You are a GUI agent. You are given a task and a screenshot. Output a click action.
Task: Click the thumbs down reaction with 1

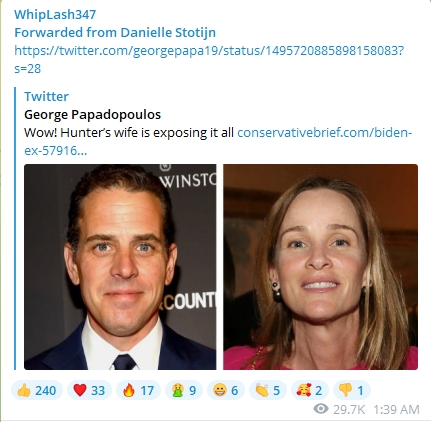[x=352, y=390]
